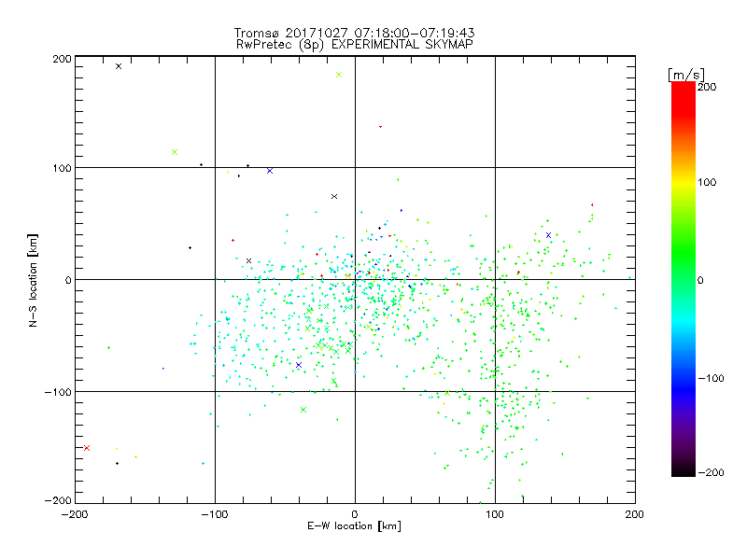Select the blue X marker right of the E-W 100 line
This screenshot has width=747, height=560.
(548, 235)
